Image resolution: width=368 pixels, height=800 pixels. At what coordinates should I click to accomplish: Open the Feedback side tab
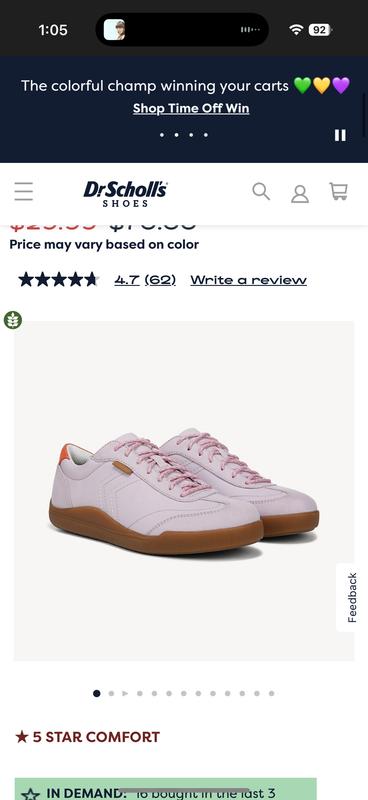pyautogui.click(x=352, y=597)
